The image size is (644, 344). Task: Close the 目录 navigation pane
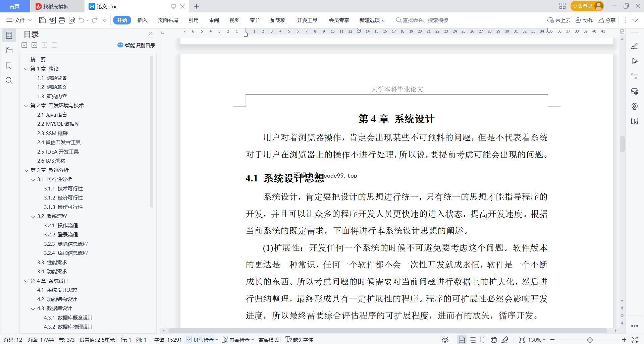point(150,34)
